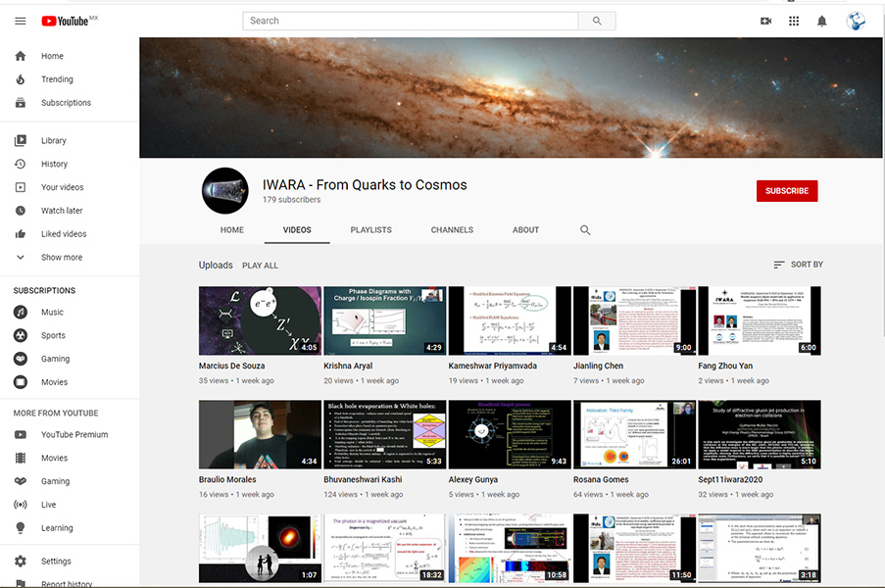Search within the channel using magnifier icon
This screenshot has width=885, height=588.
[x=585, y=230]
